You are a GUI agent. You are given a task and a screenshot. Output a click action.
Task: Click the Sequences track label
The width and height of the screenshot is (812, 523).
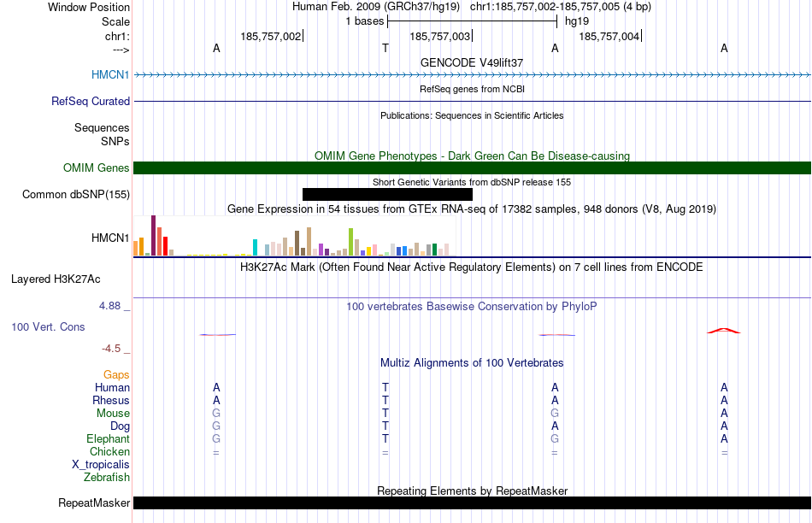102,128
